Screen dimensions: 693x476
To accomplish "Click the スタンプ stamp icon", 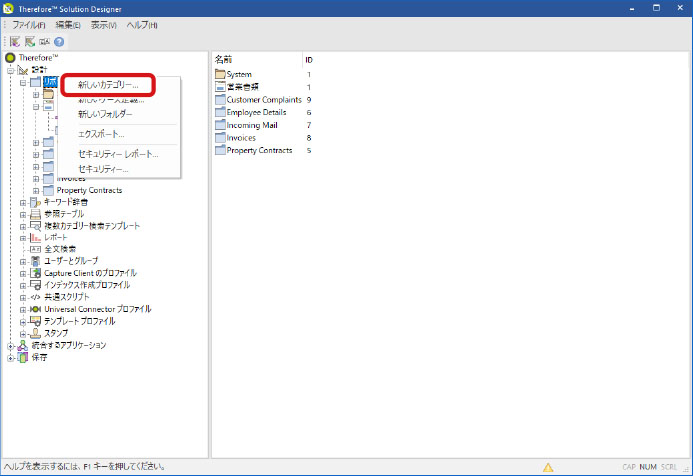I will tap(35, 333).
